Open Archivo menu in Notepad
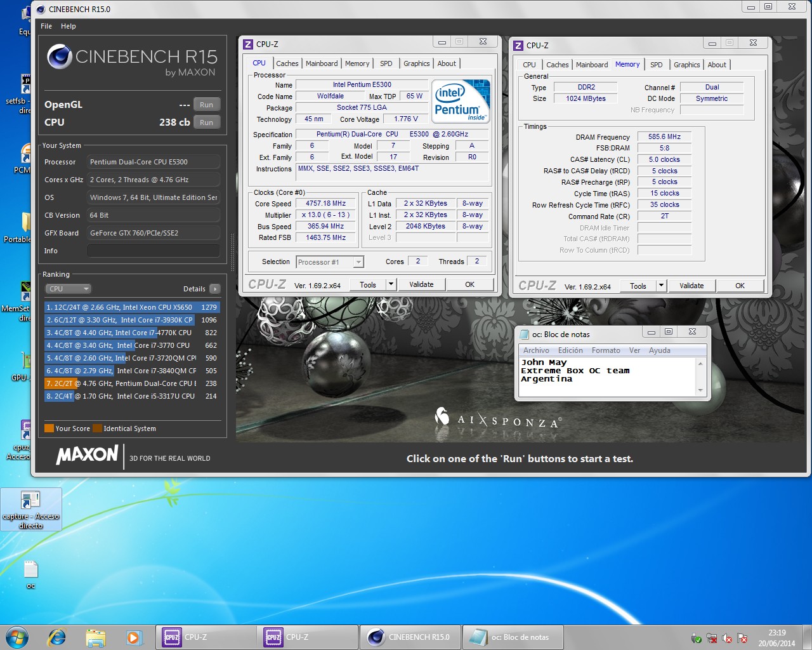Viewport: 812px width, 650px height. (x=536, y=350)
